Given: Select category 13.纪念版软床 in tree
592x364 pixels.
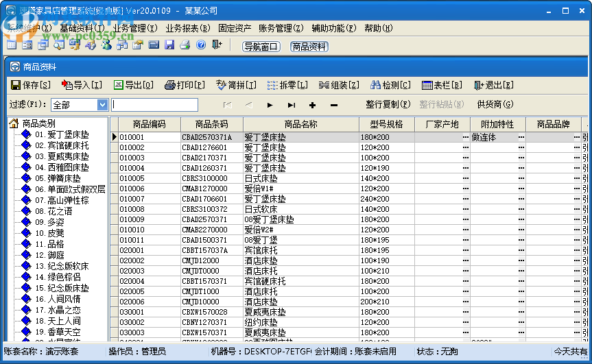Looking at the screenshot, I should pos(62,266).
